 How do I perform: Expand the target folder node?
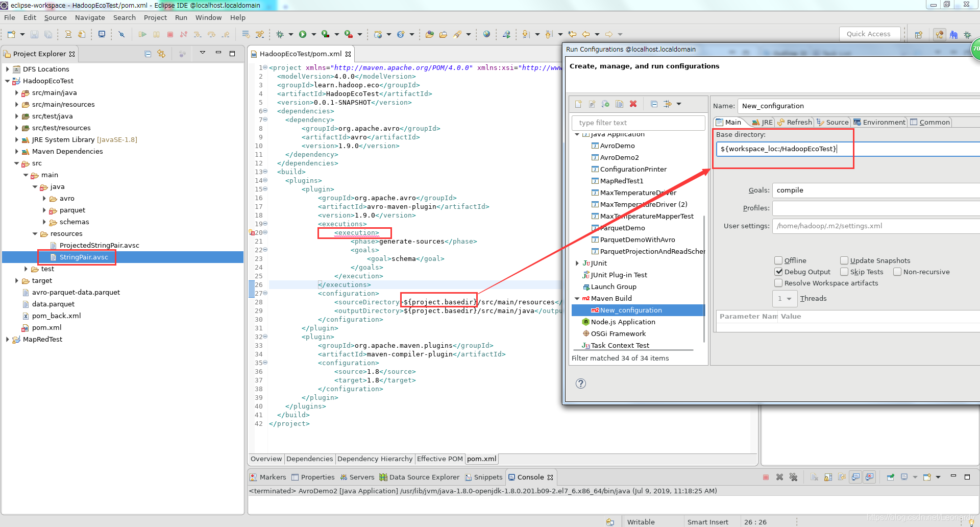pos(16,280)
